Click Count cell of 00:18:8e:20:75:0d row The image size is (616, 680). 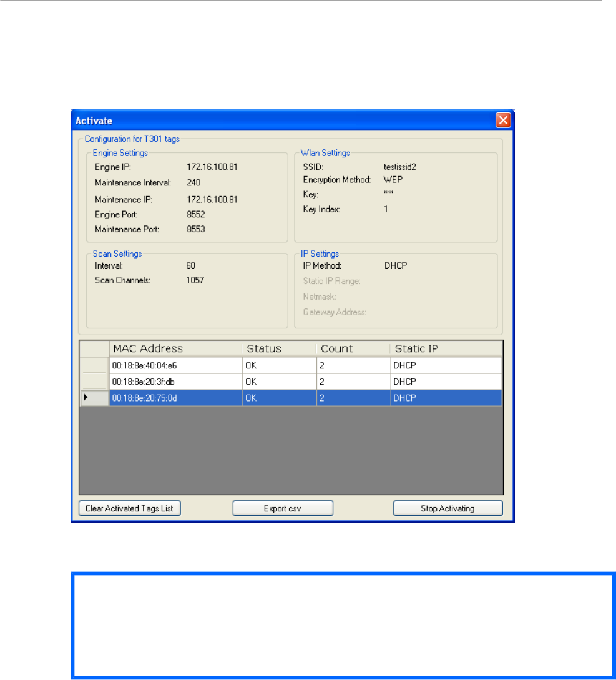tap(353, 398)
